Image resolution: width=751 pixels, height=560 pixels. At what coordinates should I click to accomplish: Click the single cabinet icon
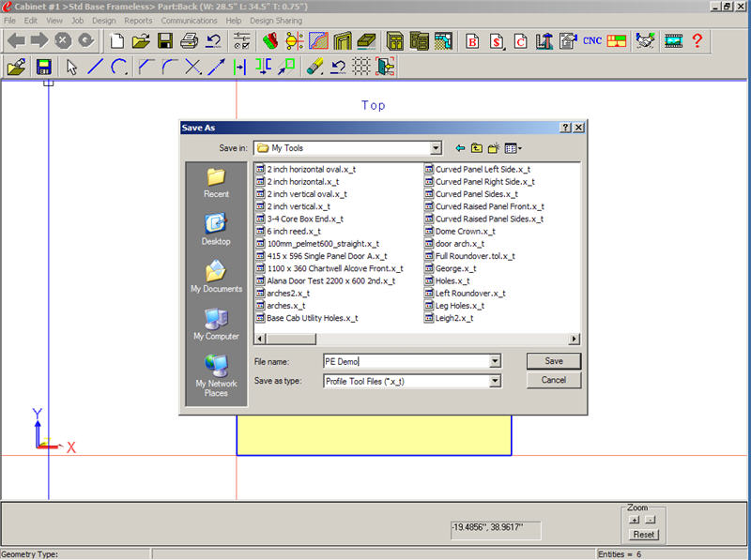[x=395, y=40]
